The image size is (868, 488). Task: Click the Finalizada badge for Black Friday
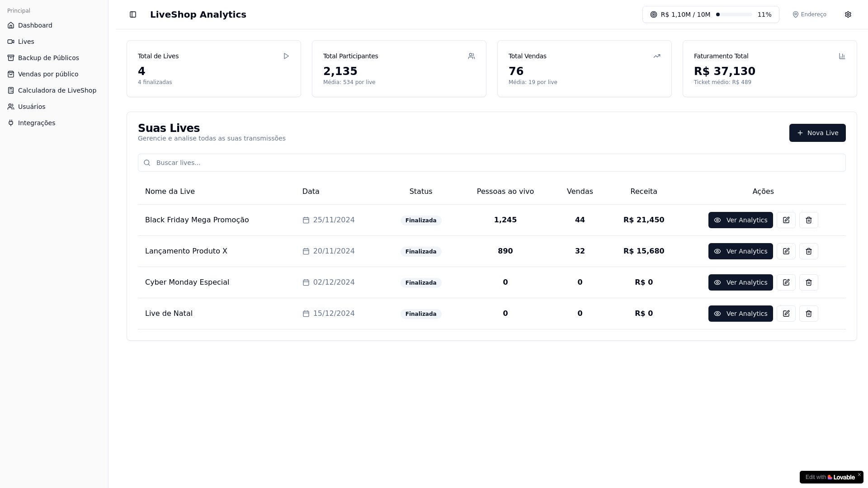421,221
